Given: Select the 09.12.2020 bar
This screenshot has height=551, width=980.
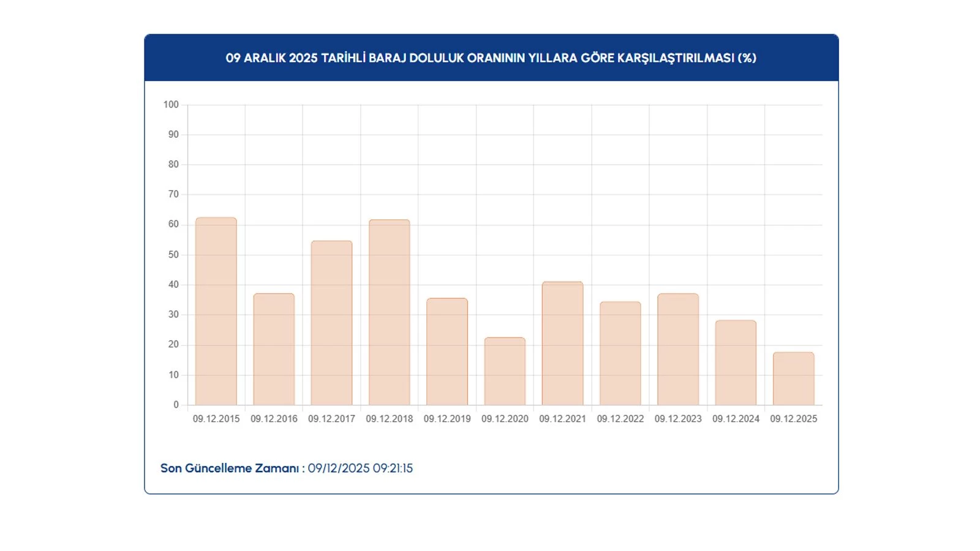Looking at the screenshot, I should pyautogui.click(x=505, y=371).
